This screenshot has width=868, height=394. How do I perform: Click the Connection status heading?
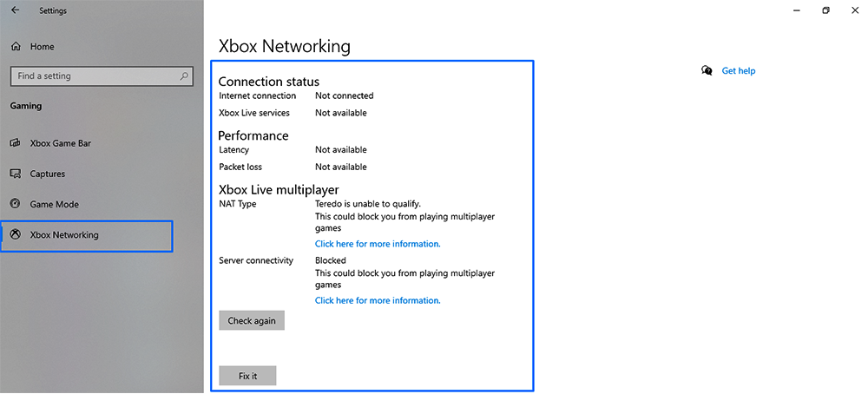[x=268, y=82]
